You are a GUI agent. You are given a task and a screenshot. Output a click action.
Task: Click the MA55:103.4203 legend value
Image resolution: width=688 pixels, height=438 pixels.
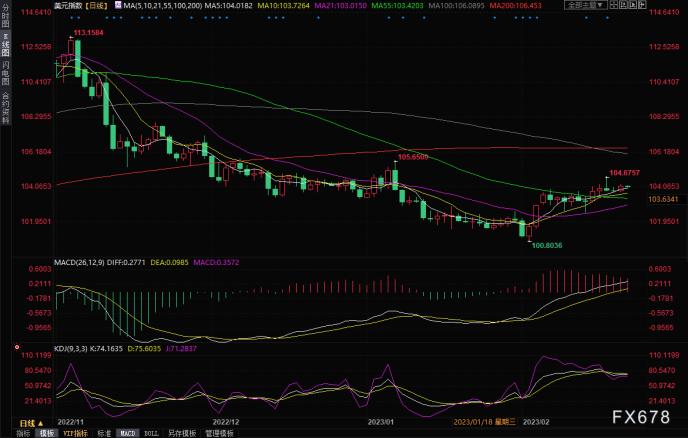(398, 6)
